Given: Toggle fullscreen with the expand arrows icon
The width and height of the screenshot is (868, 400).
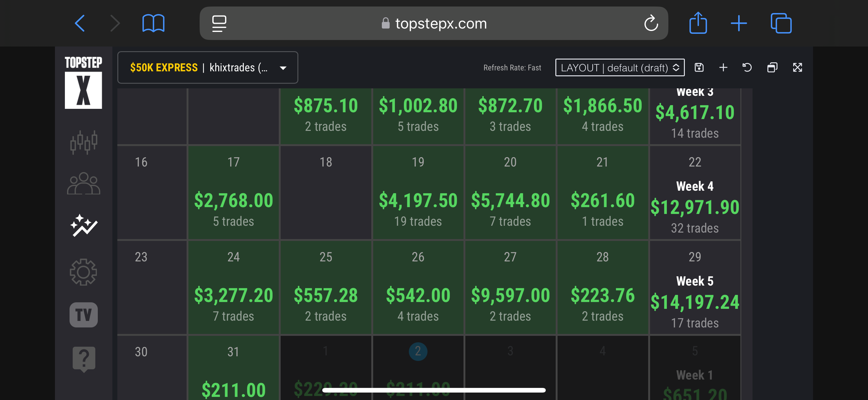Looking at the screenshot, I should tap(797, 67).
